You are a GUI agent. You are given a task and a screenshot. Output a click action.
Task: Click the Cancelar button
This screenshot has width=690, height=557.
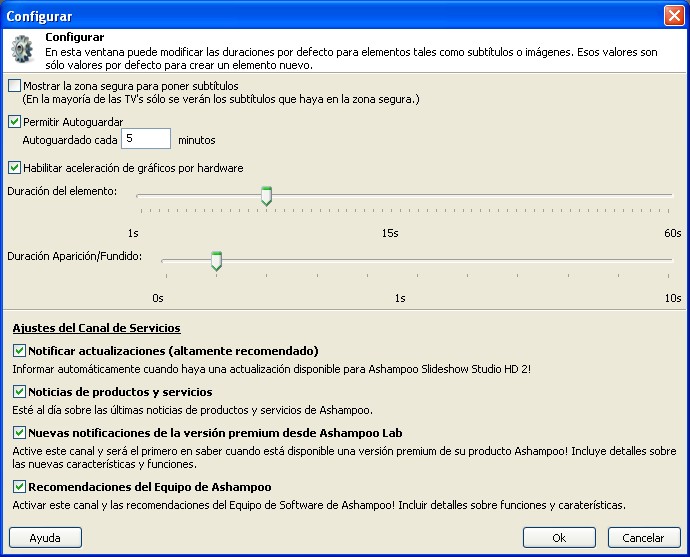click(644, 538)
